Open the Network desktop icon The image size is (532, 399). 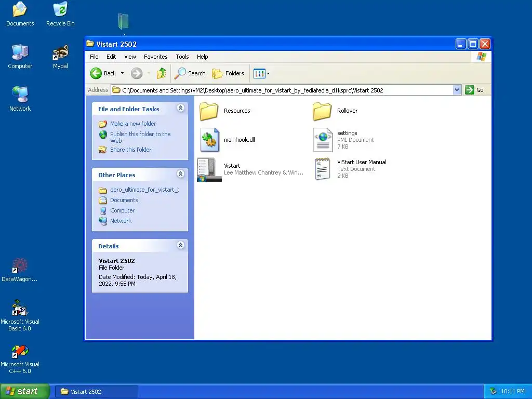20,99
